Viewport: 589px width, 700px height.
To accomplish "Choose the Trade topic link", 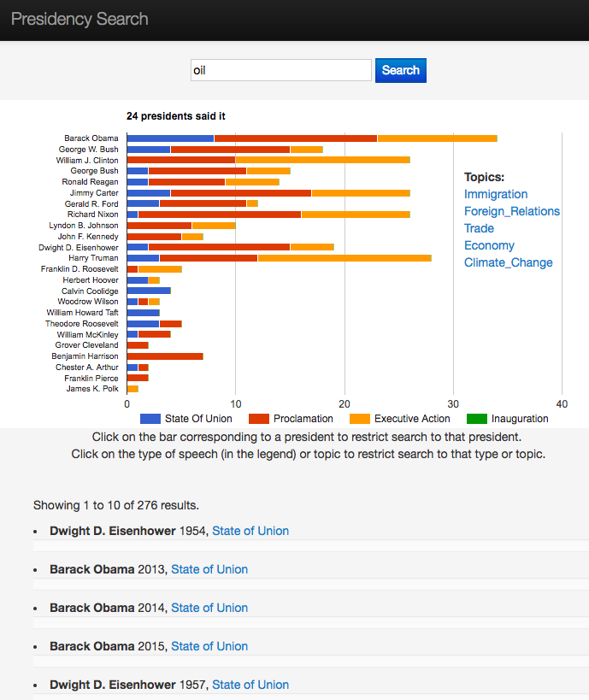I will pos(480,228).
